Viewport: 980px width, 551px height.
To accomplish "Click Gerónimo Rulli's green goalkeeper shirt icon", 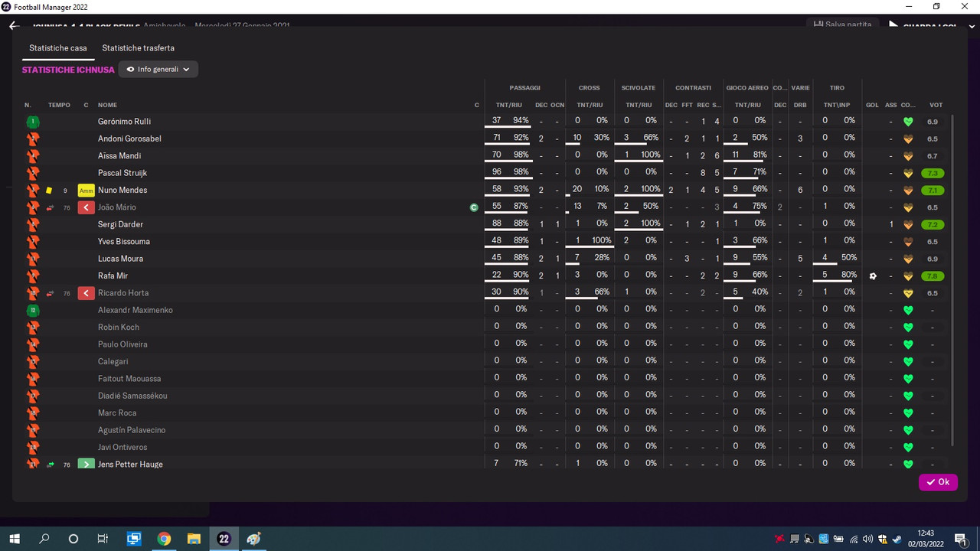I will click(32, 122).
